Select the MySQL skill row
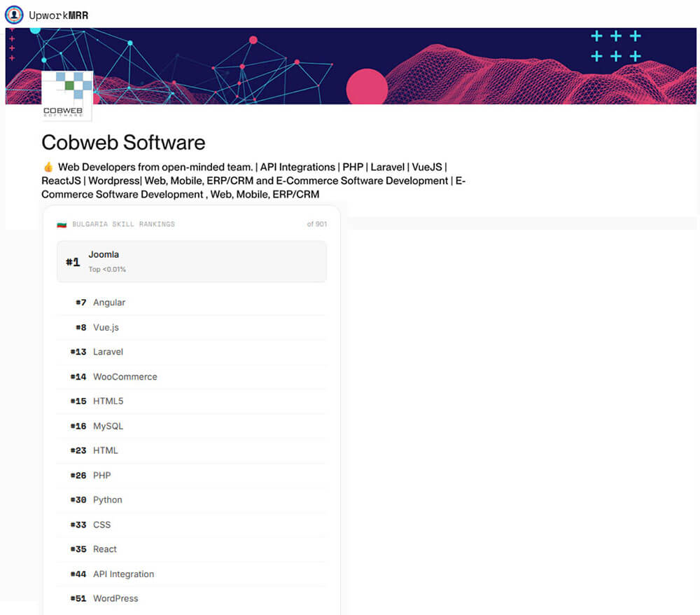The image size is (700, 615). point(192,426)
